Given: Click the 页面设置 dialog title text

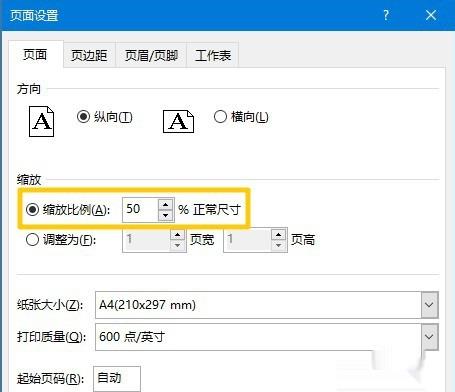Looking at the screenshot, I should [x=34, y=16].
